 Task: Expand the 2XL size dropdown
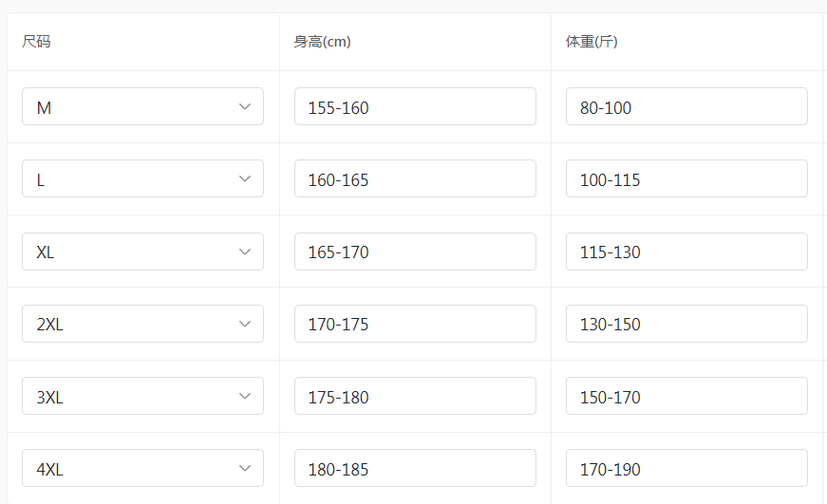click(x=142, y=324)
